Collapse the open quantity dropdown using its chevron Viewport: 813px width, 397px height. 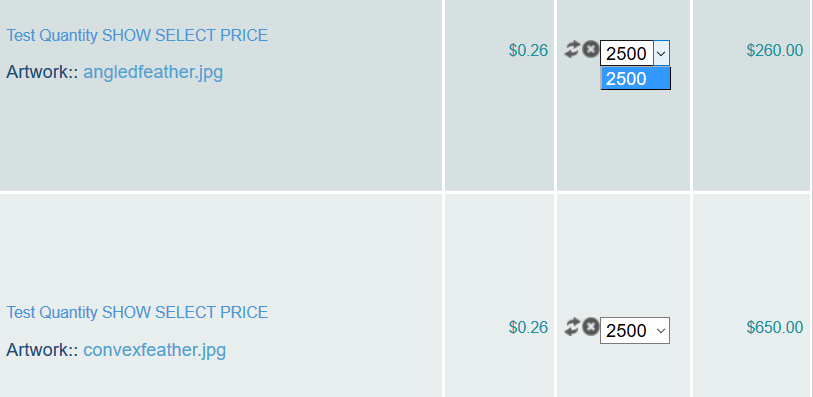click(661, 53)
